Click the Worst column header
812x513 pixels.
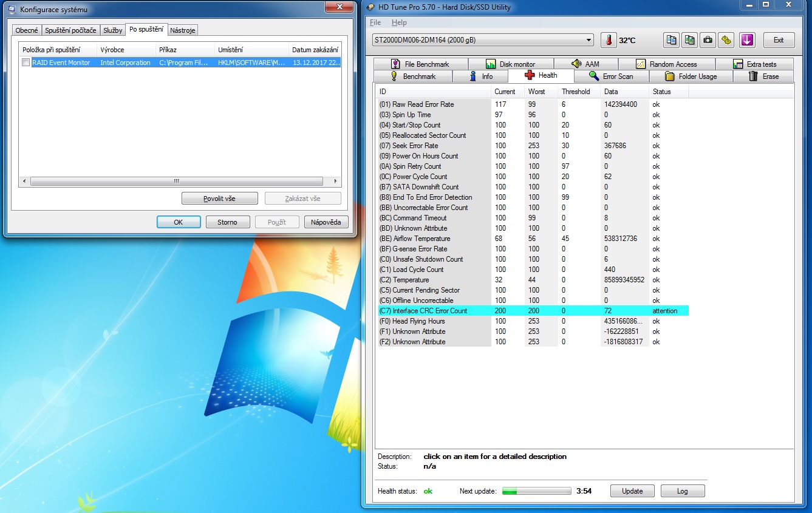click(541, 92)
